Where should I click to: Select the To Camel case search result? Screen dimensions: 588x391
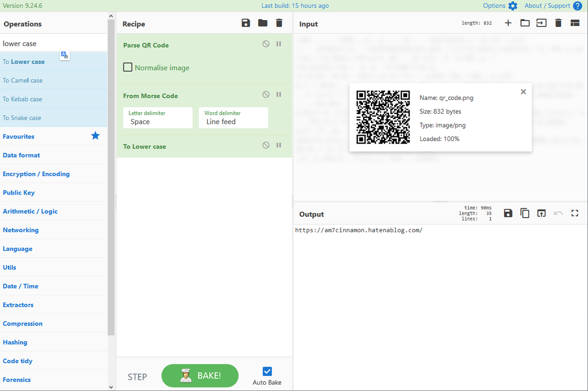click(53, 80)
